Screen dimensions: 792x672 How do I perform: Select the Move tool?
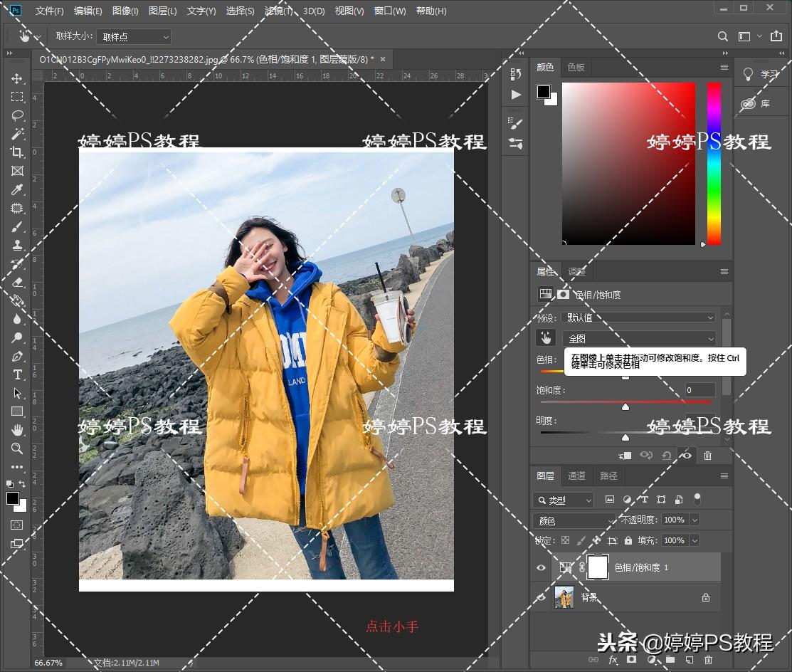click(x=17, y=78)
